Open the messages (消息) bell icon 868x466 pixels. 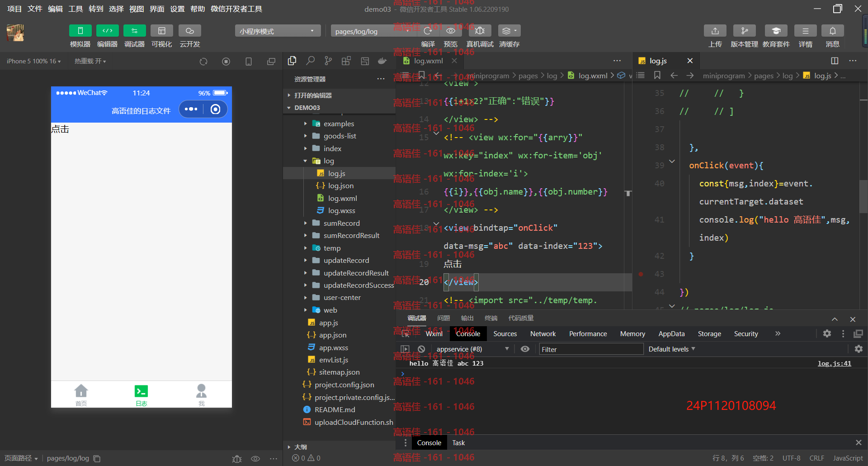click(x=832, y=31)
